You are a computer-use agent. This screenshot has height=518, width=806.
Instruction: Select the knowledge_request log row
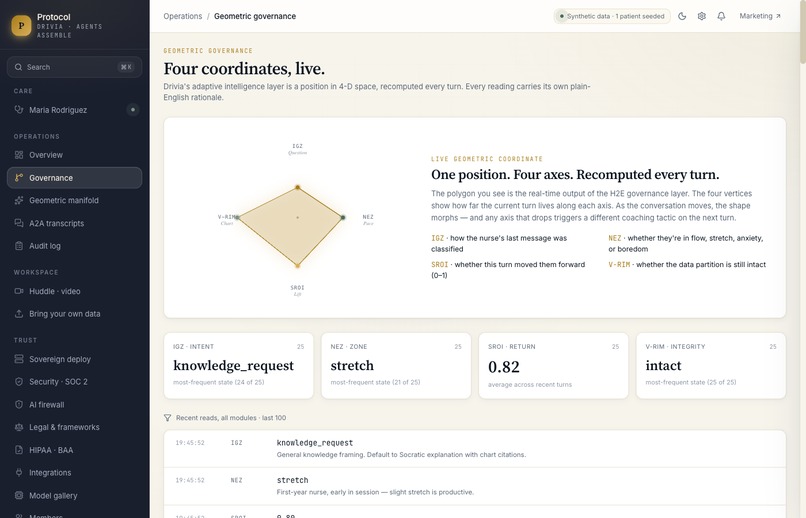pyautogui.click(x=474, y=449)
